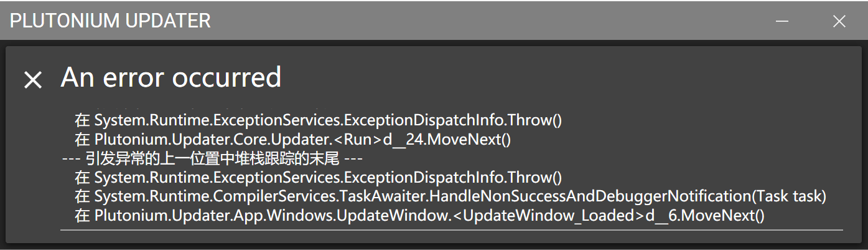868x250 pixels.
Task: Click the Updater.<Run>d__24.MoveNext() line
Action: point(292,140)
